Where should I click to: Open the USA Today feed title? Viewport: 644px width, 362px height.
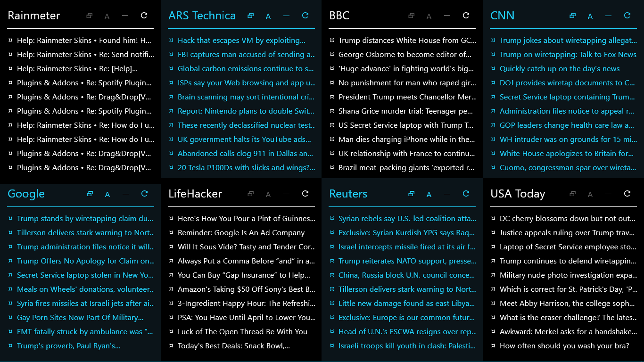[518, 194]
